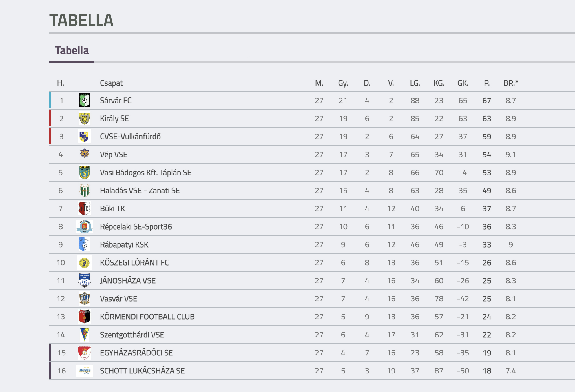The width and height of the screenshot is (575, 392).
Task: Click the BR.* column header
Action: coord(511,83)
